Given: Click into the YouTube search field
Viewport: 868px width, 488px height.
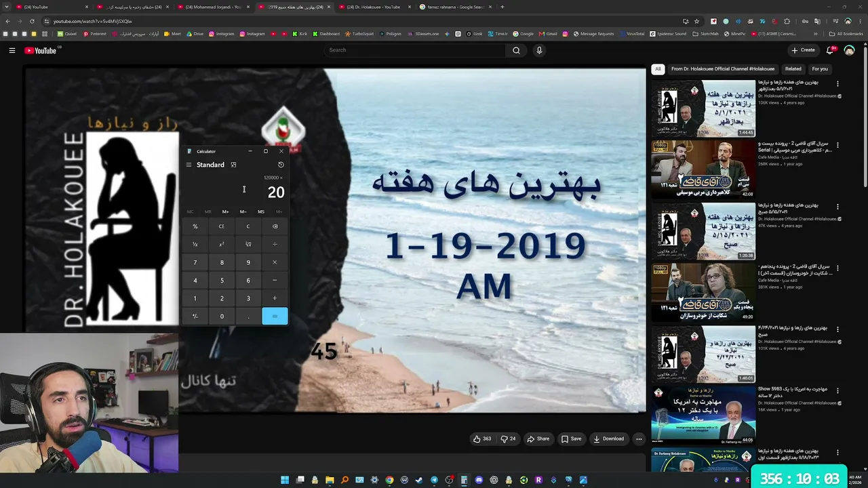Looking at the screenshot, I should [x=415, y=50].
